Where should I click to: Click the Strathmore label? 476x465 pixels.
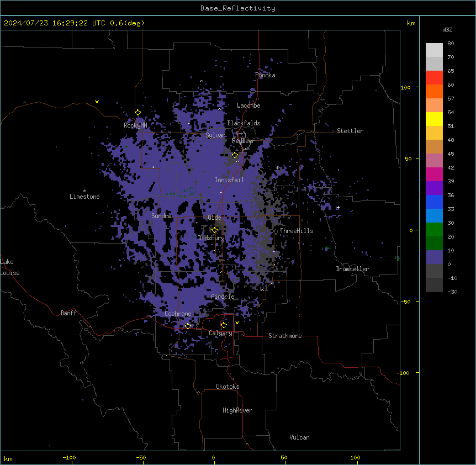click(285, 336)
